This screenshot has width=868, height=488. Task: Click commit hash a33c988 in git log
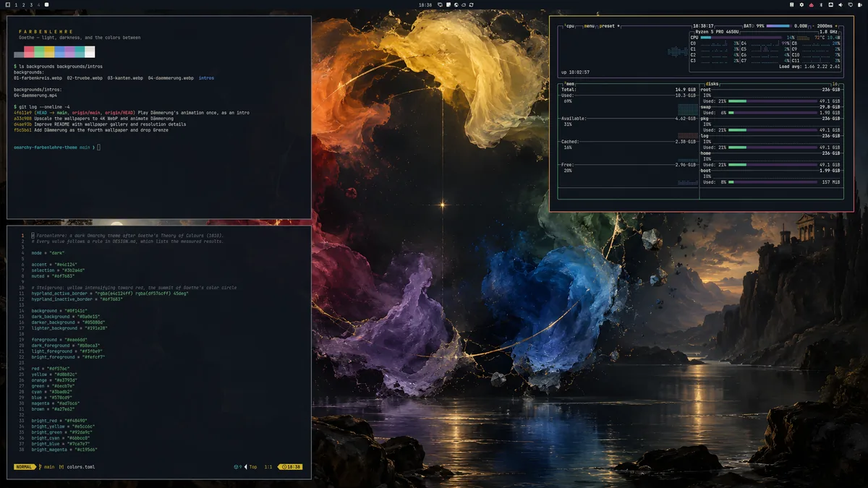point(23,119)
